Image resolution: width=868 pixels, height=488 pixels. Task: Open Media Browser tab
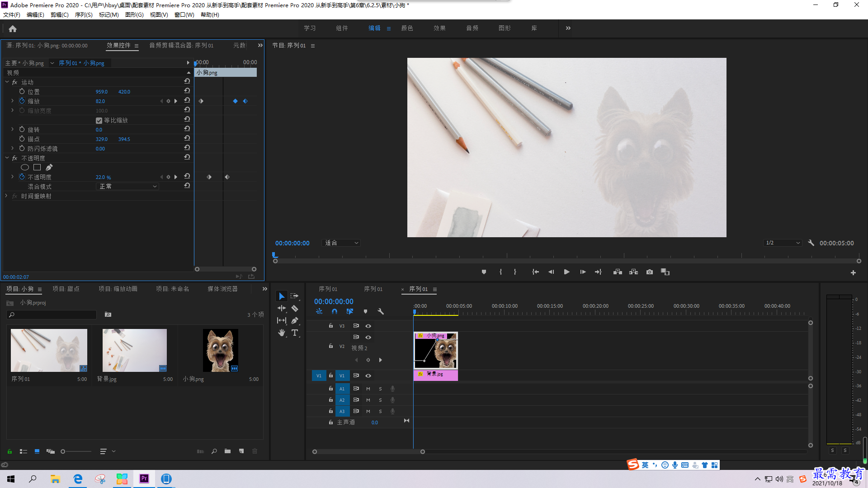(222, 289)
